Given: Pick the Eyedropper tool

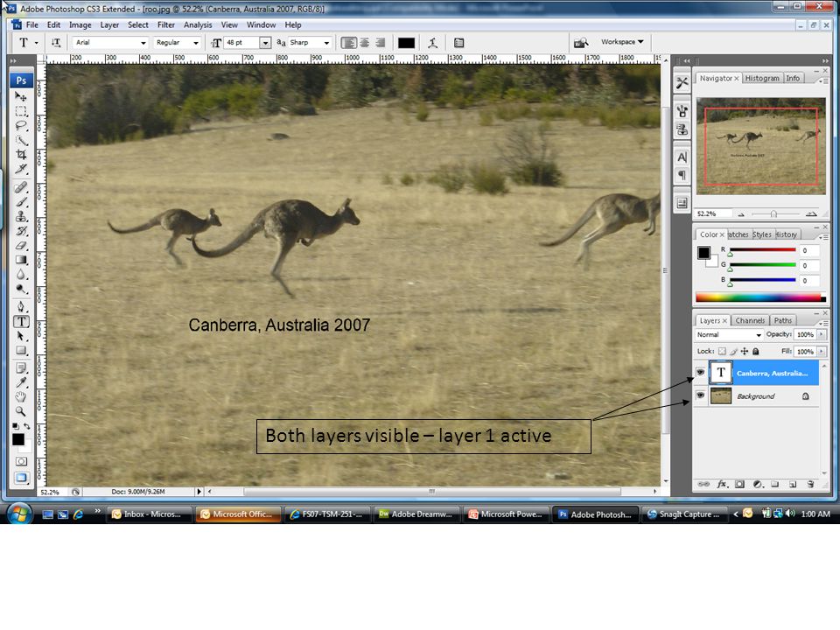Looking at the screenshot, I should click(21, 382).
